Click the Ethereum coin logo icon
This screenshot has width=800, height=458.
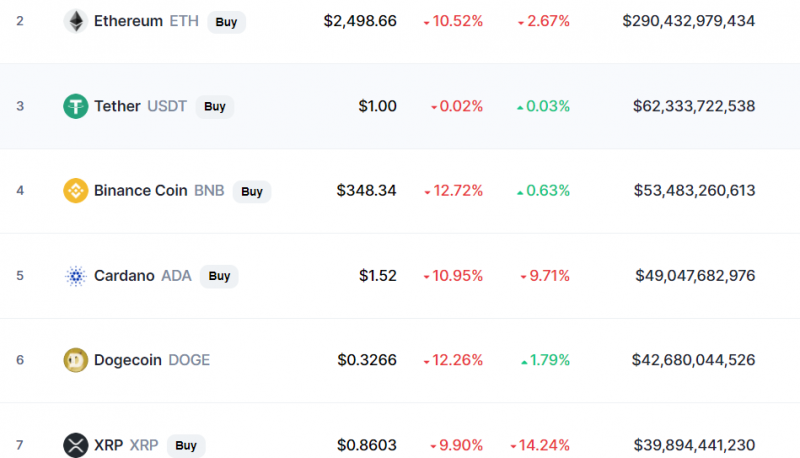76,21
